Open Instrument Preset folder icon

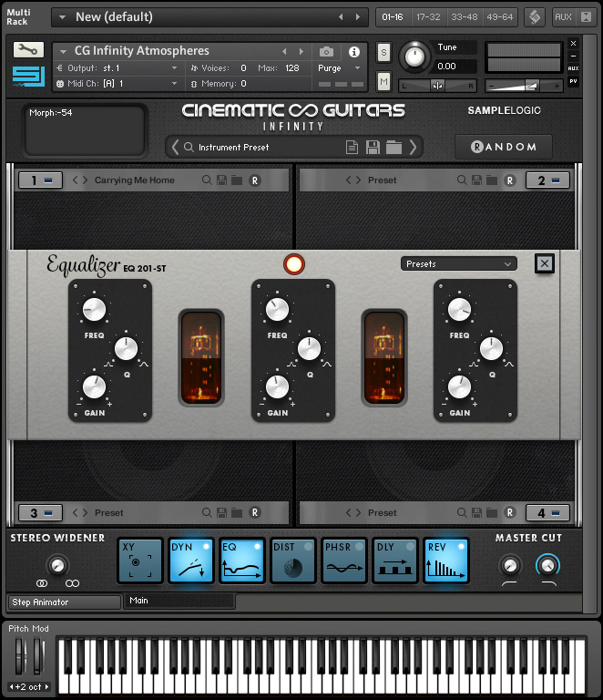[x=393, y=147]
